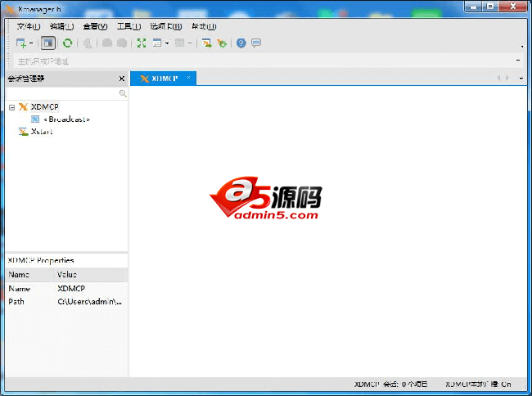Screen dimensions: 532x396
Task: Switch to the XDMCP tab
Action: pos(165,79)
